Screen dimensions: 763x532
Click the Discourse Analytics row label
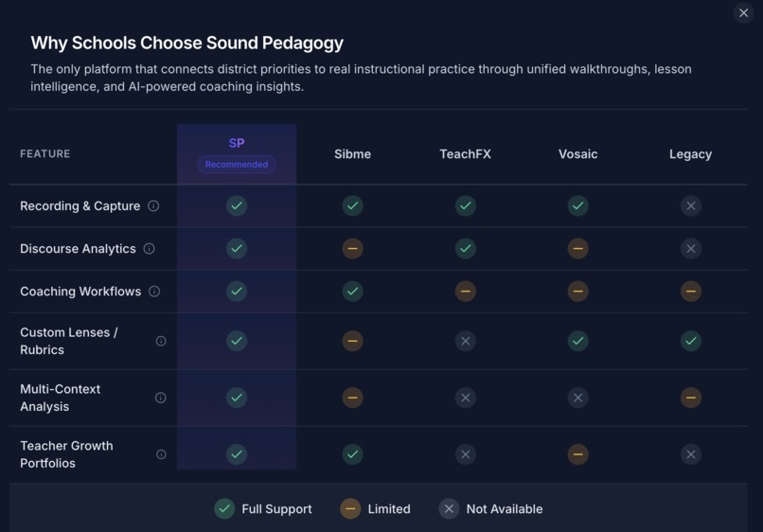coord(78,249)
